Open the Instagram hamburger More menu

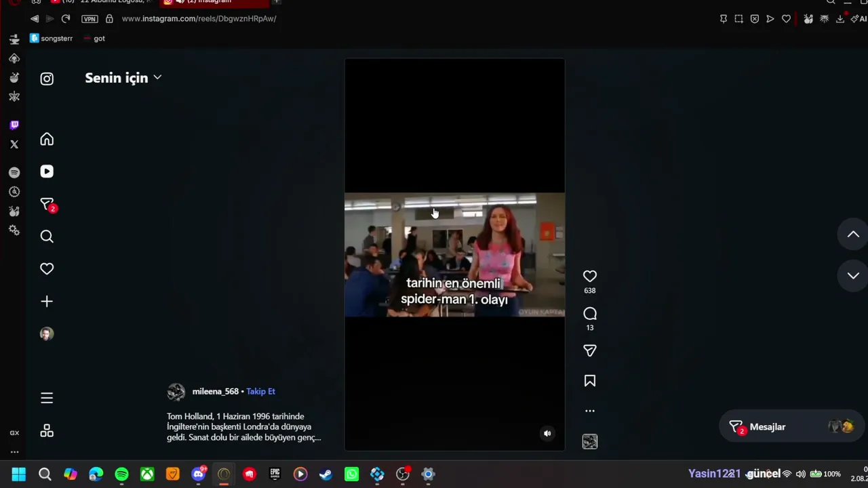click(x=47, y=398)
